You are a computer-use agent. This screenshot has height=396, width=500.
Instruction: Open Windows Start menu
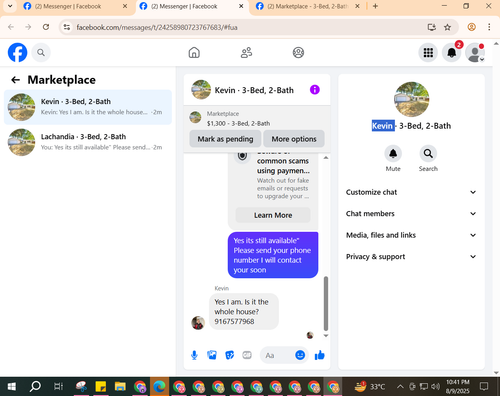pos(12,386)
